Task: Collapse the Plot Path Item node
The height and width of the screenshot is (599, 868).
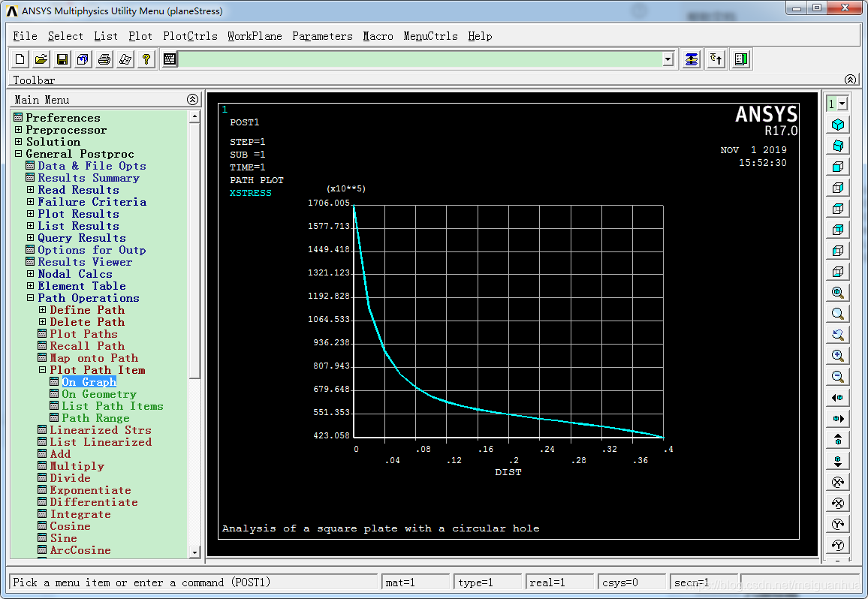Action: pos(43,370)
